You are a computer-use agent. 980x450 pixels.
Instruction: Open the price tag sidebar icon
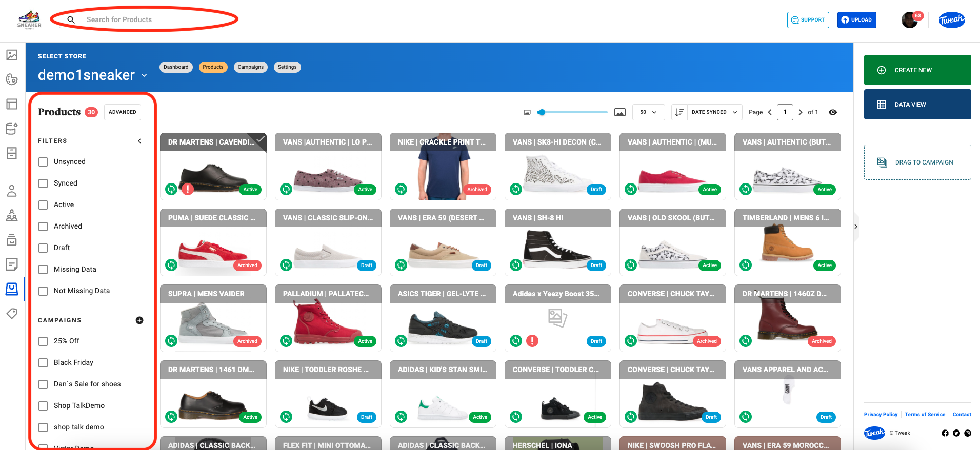pyautogui.click(x=12, y=313)
